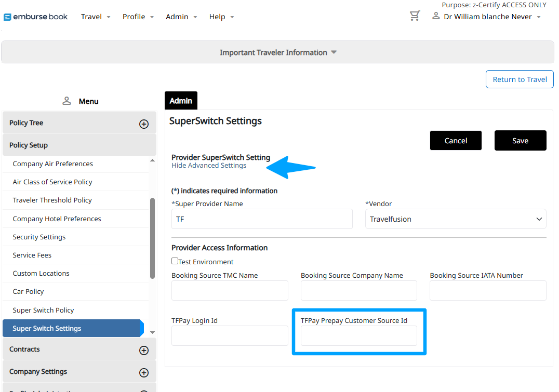Open the Dr William blanche Never account menu
Viewport: 559px width, 392px height.
point(492,17)
